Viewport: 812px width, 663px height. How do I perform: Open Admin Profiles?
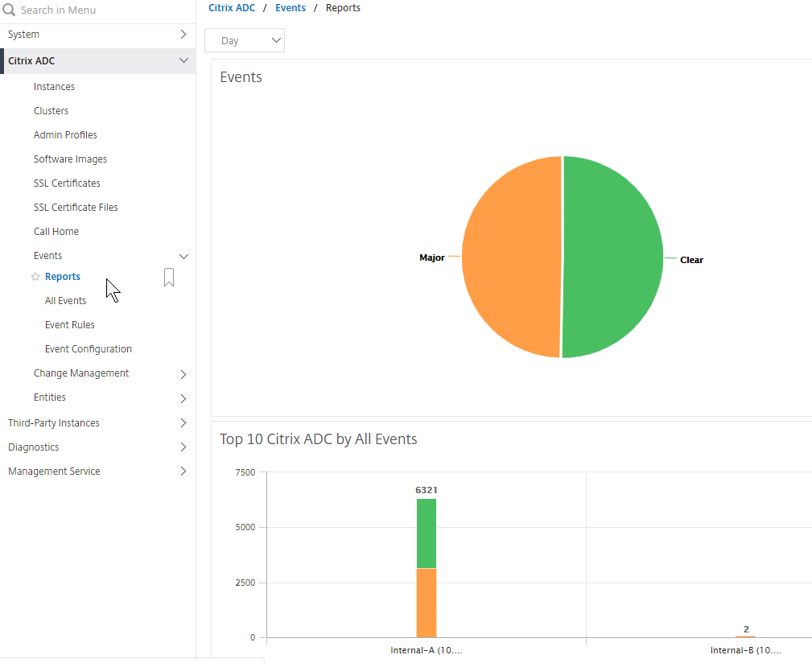tap(65, 134)
